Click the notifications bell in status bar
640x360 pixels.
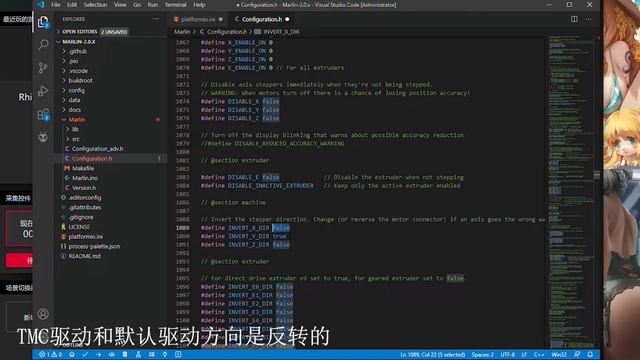point(590,355)
